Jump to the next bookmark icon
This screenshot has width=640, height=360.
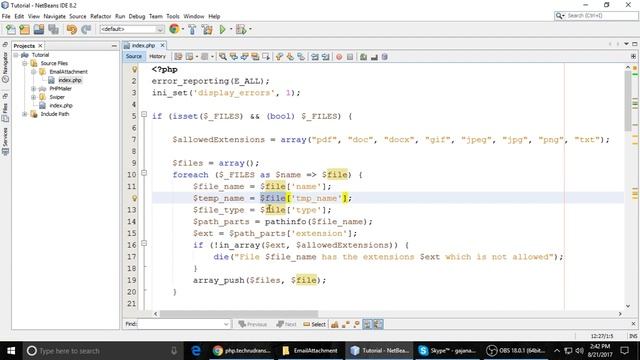pyautogui.click(x=290, y=57)
